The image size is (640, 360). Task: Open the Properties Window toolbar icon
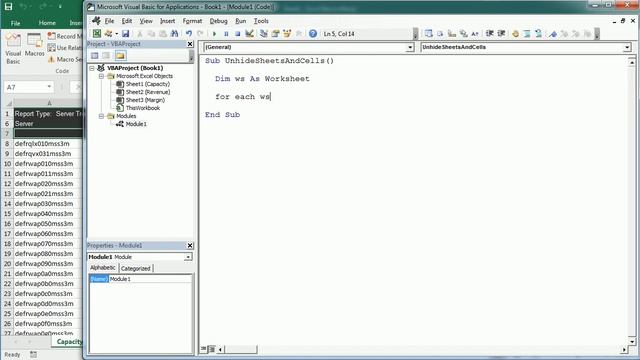click(276, 34)
